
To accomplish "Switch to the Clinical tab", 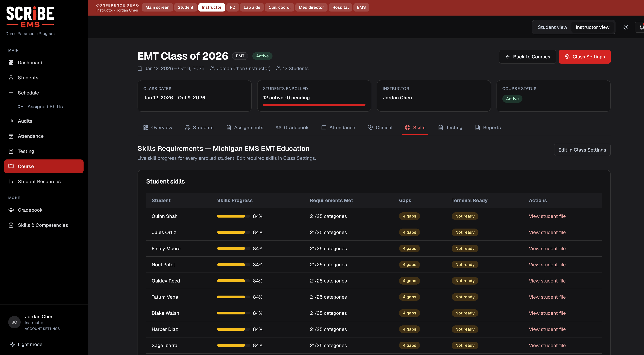I will [x=380, y=127].
